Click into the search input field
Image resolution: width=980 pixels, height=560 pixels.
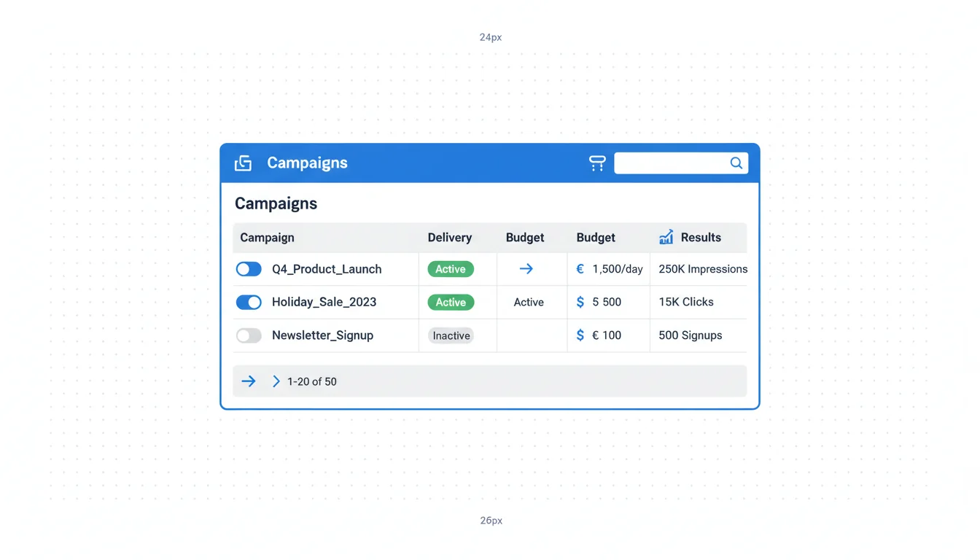(x=671, y=163)
